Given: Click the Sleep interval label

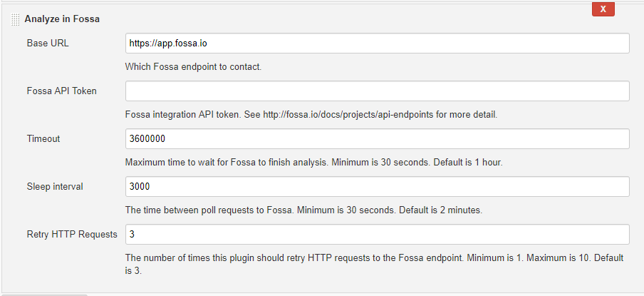Looking at the screenshot, I should 55,186.
